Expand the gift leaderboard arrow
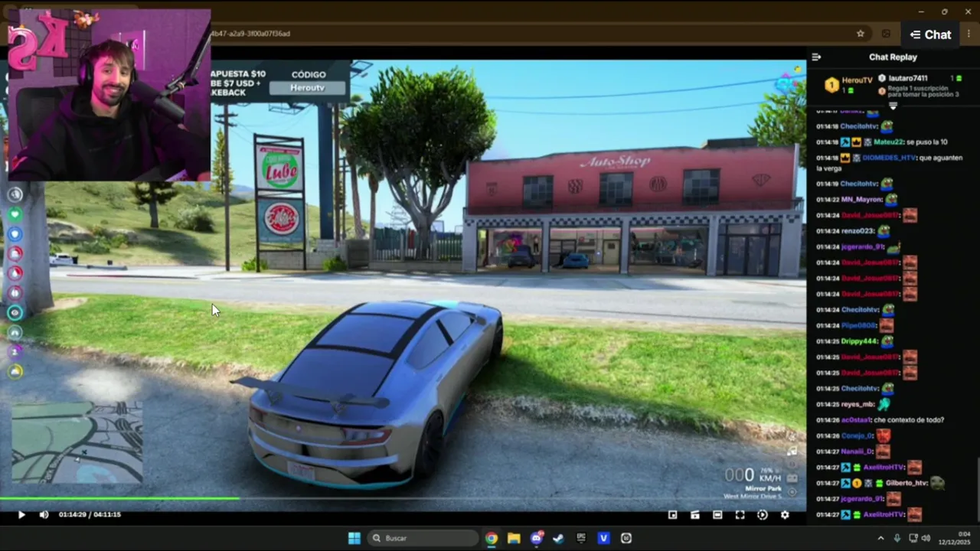This screenshot has width=980, height=551. click(893, 106)
